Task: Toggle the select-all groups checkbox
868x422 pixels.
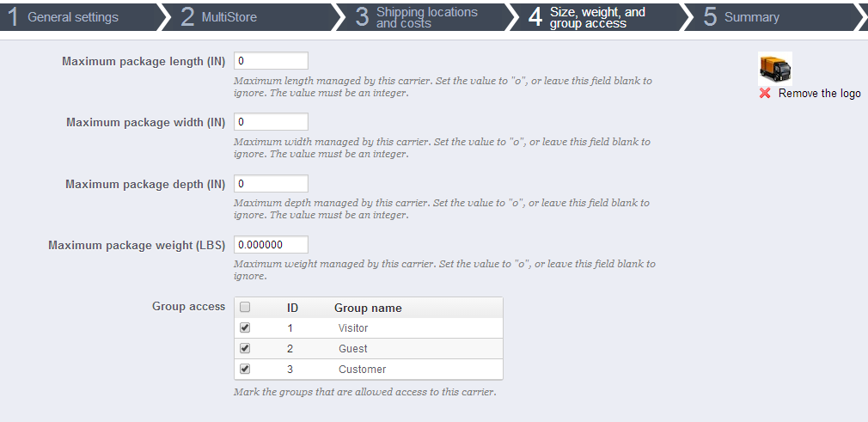Action: [x=245, y=308]
